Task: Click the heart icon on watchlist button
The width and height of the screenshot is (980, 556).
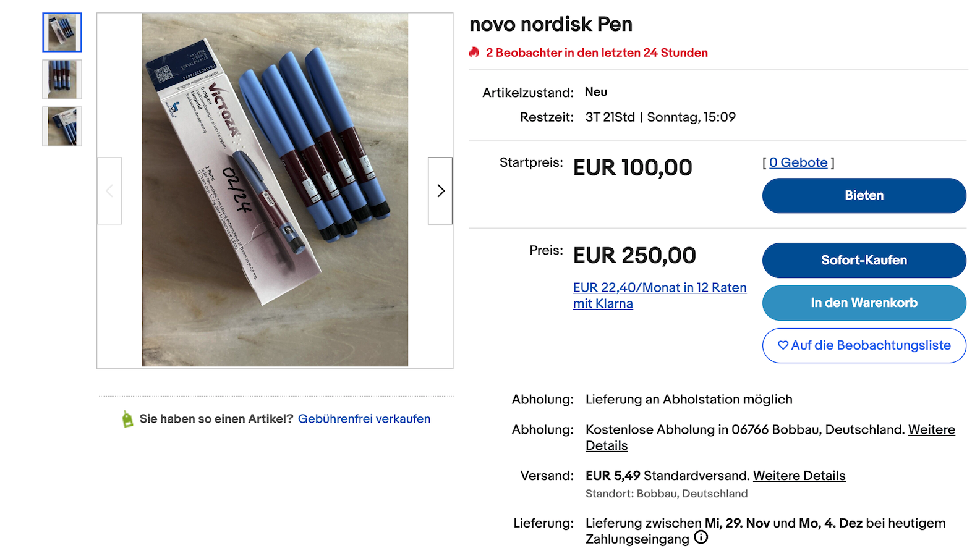Action: click(783, 345)
